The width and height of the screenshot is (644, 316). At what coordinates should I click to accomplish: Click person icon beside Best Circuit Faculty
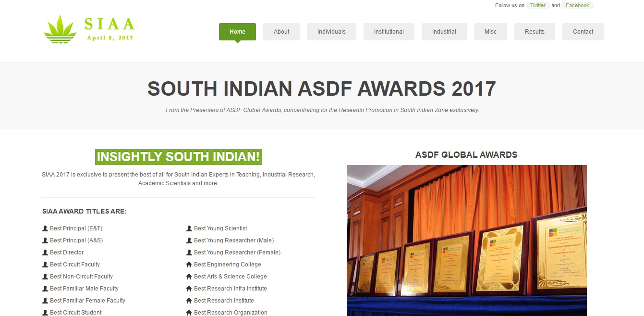[45, 265]
